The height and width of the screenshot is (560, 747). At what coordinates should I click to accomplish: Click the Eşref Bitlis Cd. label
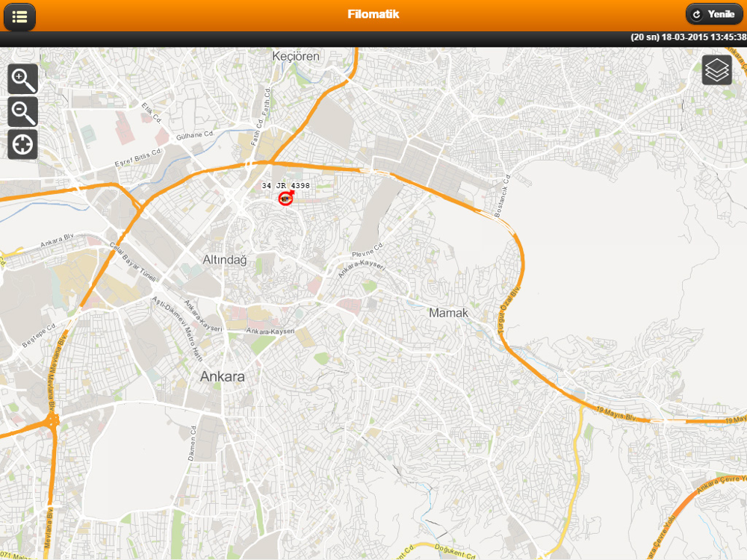click(x=138, y=158)
